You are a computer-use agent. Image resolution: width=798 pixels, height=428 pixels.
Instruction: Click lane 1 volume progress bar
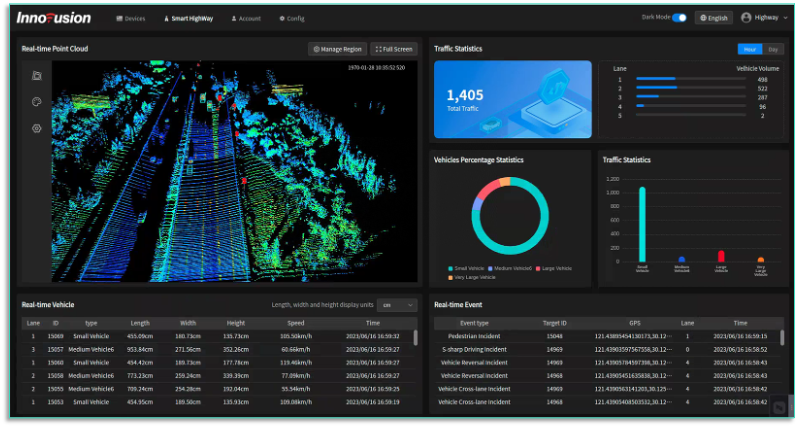click(691, 79)
